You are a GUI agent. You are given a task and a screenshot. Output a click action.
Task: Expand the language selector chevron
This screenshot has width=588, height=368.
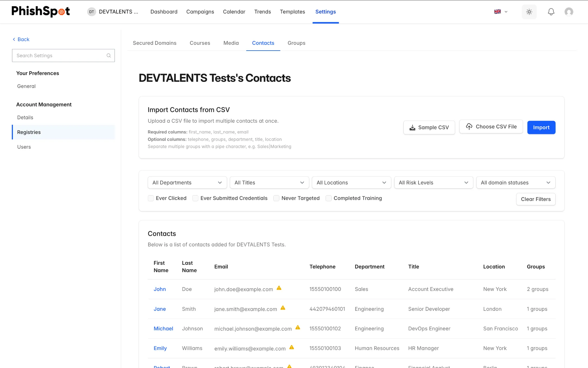(x=506, y=12)
